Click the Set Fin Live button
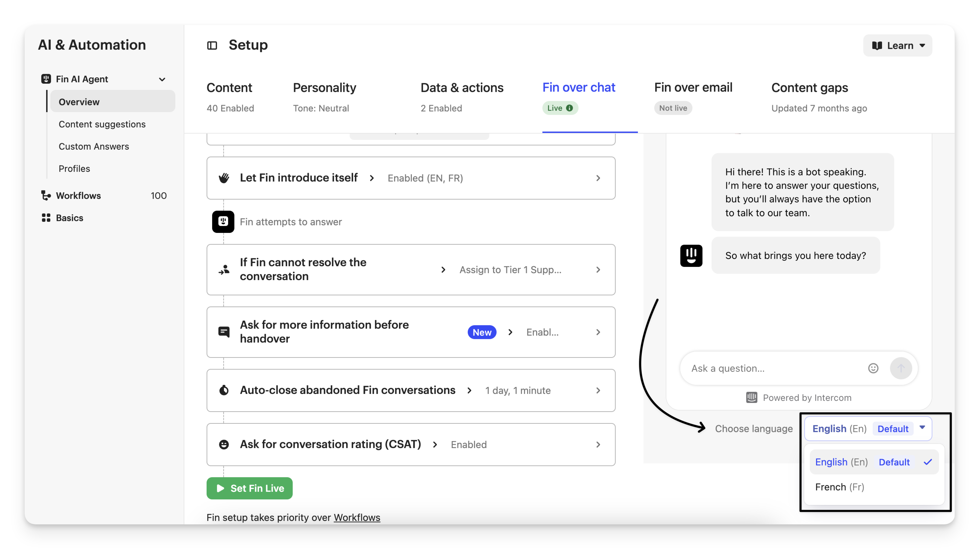This screenshot has width=980, height=549. click(x=250, y=488)
